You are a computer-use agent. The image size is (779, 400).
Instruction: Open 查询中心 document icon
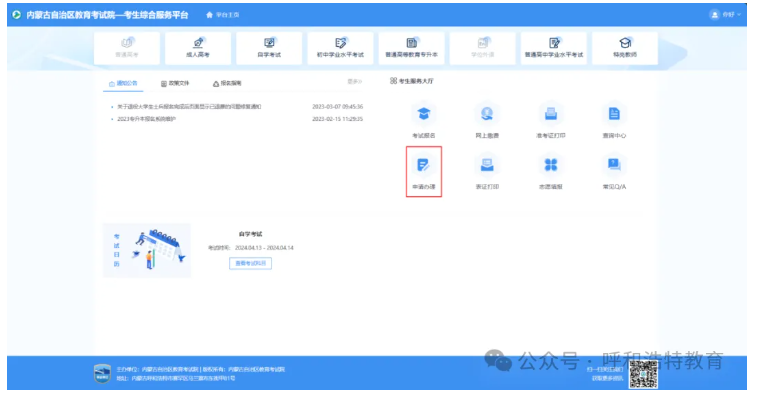[x=614, y=114]
